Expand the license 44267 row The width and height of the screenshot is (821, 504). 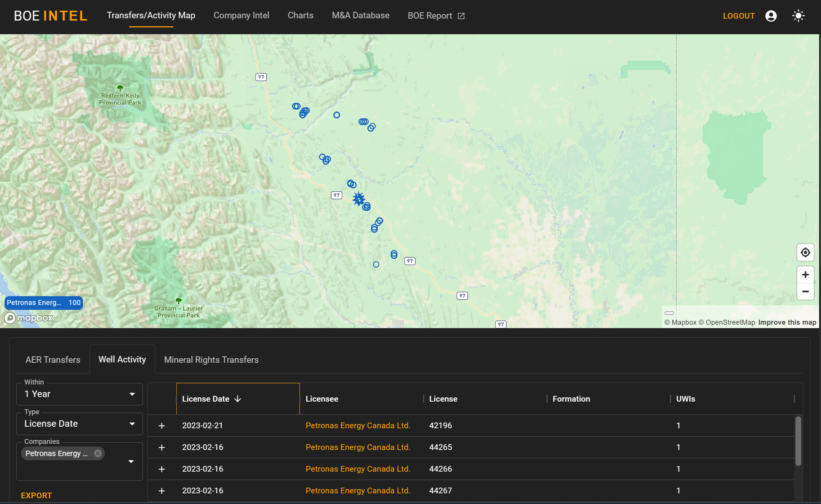click(x=162, y=491)
